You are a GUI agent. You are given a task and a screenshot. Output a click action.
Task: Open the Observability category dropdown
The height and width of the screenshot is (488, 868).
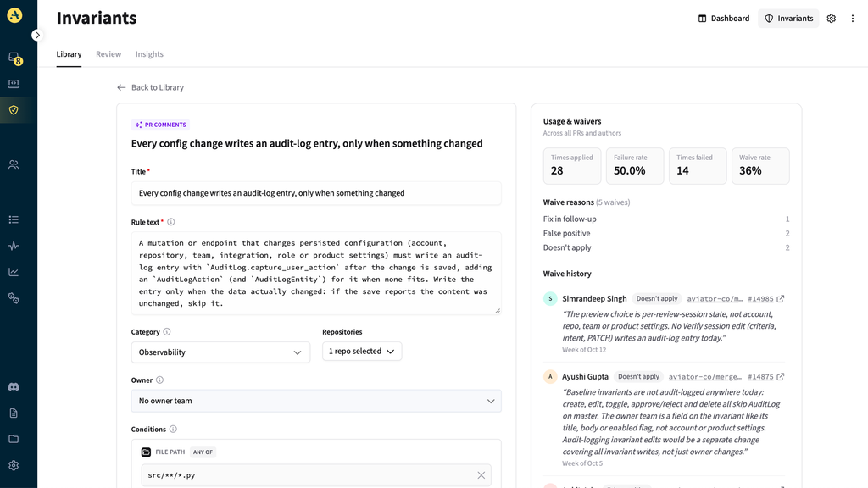coord(220,352)
